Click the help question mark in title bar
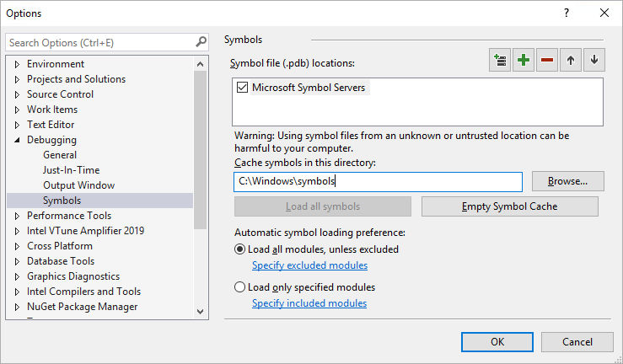 [567, 13]
